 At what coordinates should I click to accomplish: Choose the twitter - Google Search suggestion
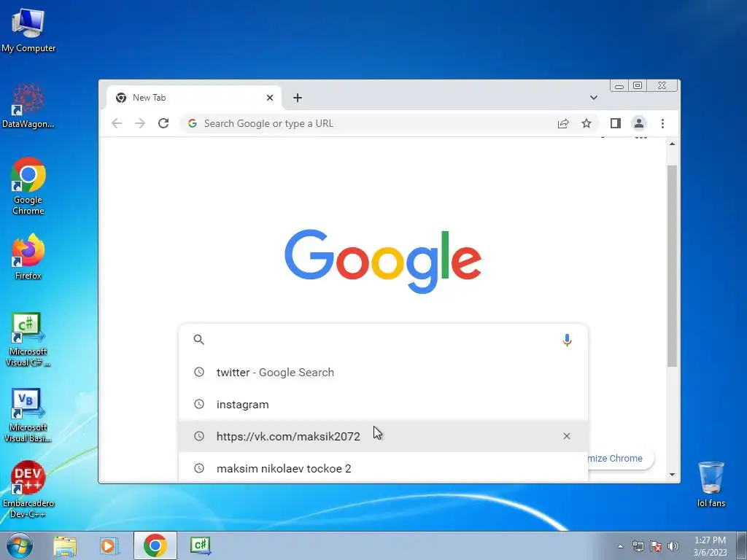(384, 373)
